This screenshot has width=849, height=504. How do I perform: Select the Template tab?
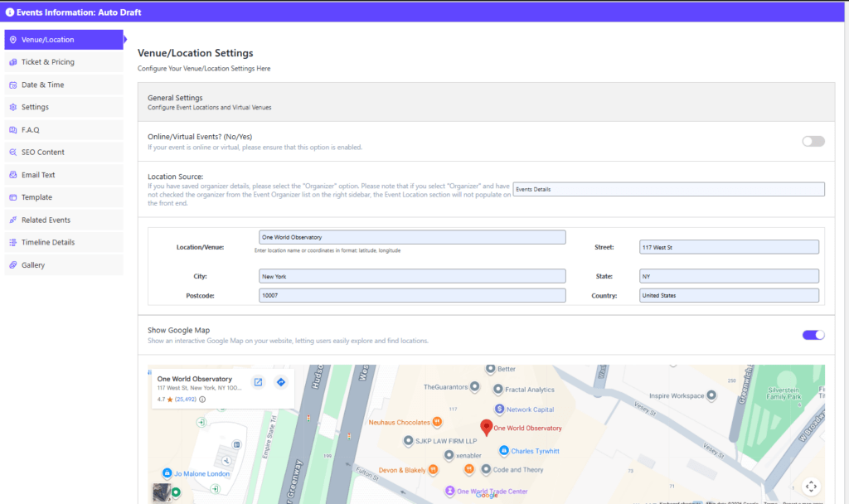coord(64,197)
